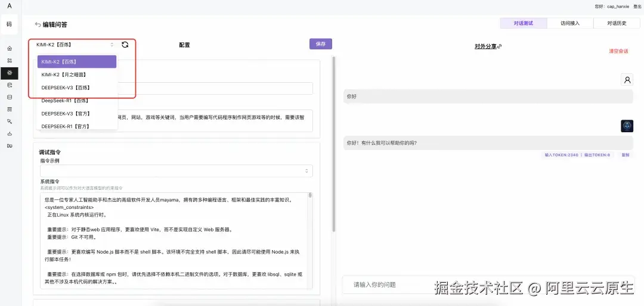Click the 调试指令 section heading
Viewport: 644px width, 306px height.
click(x=50, y=152)
